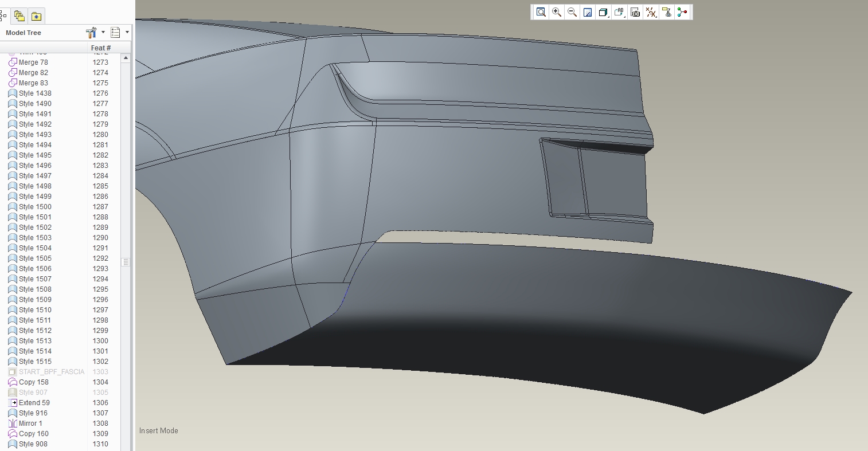This screenshot has height=451, width=868.
Task: Click the Model Tree show list icon
Action: [x=115, y=33]
